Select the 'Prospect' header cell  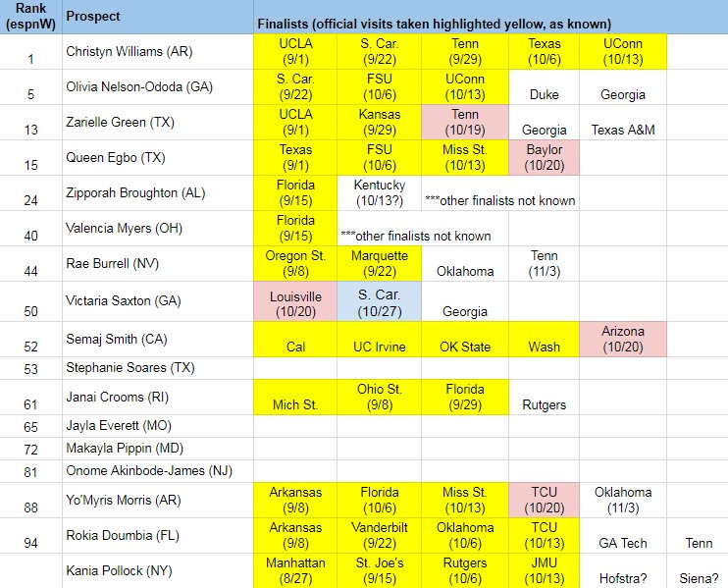(158, 17)
